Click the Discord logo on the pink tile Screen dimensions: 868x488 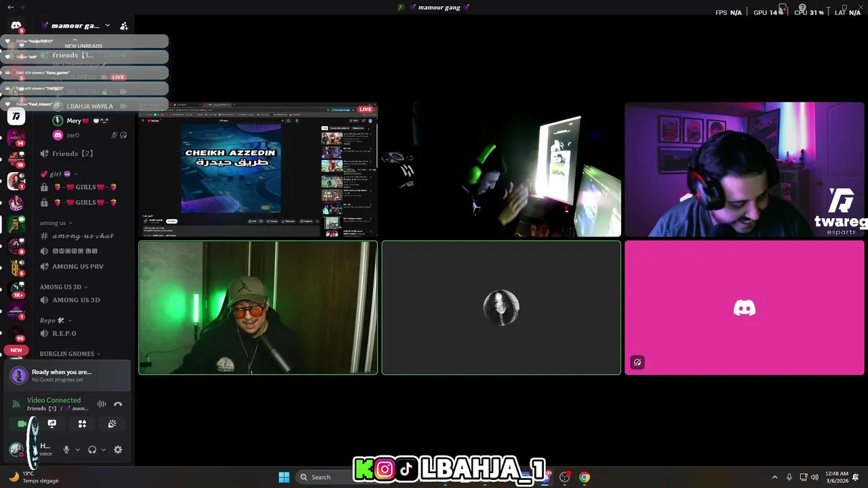745,308
